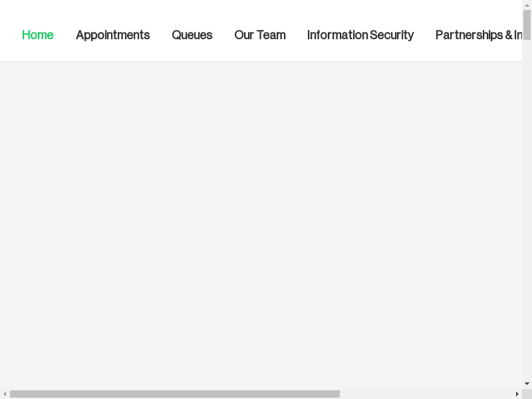
Task: Click the horizontal scrollbar thumb
Action: click(174, 394)
